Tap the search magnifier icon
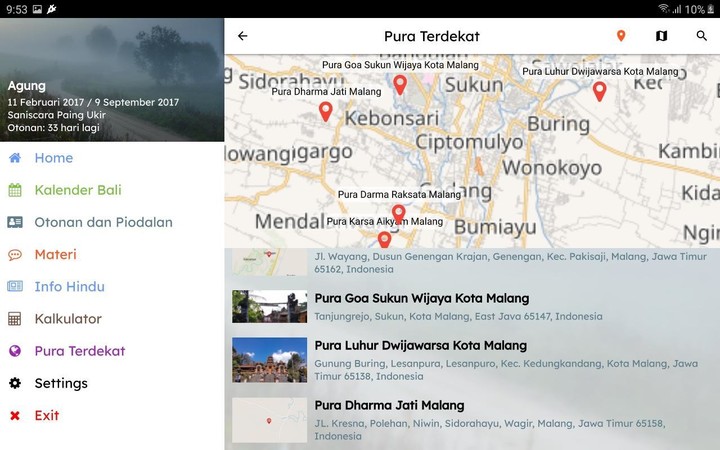The image size is (720, 450). coord(702,36)
